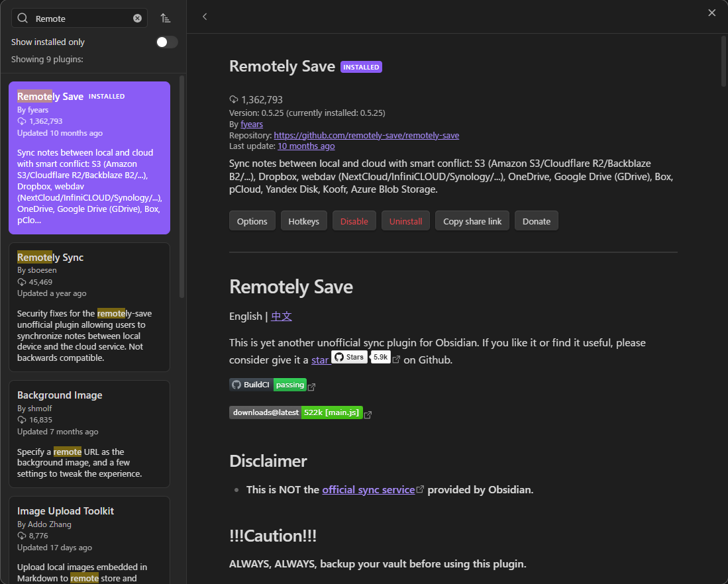
Task: Click the details pane scrollbar
Action: [x=724, y=62]
